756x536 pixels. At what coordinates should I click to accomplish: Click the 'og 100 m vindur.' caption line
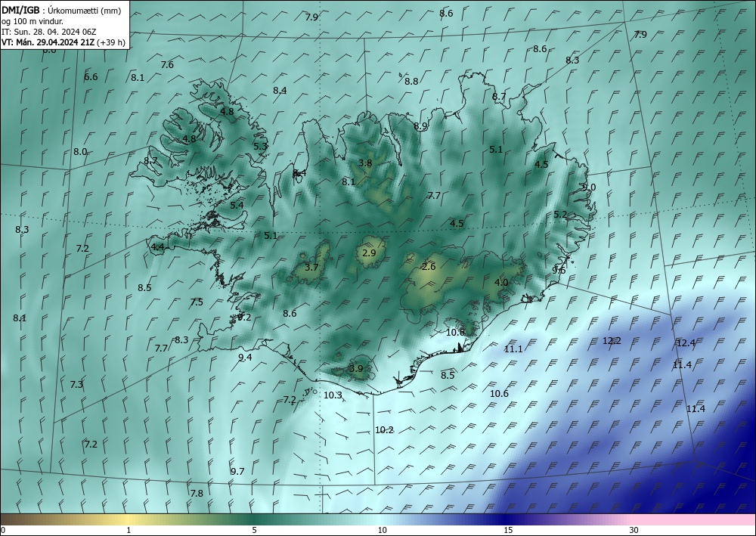32,21
